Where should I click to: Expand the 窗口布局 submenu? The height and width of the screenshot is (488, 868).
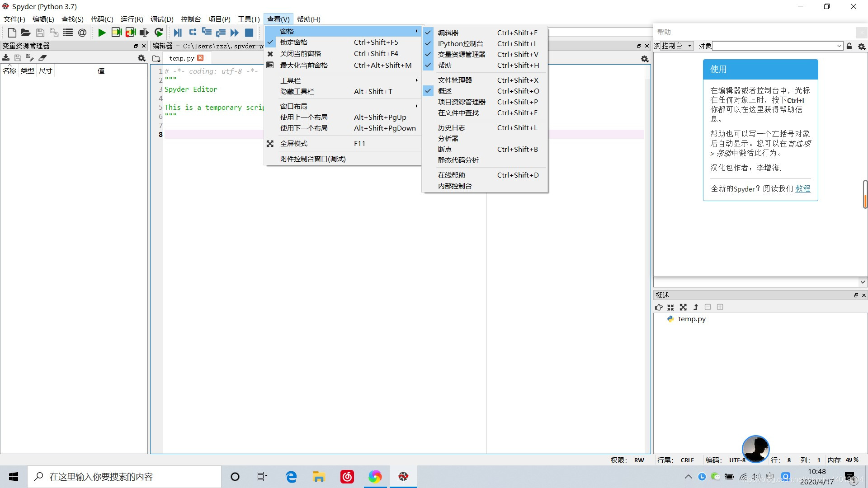tap(294, 106)
